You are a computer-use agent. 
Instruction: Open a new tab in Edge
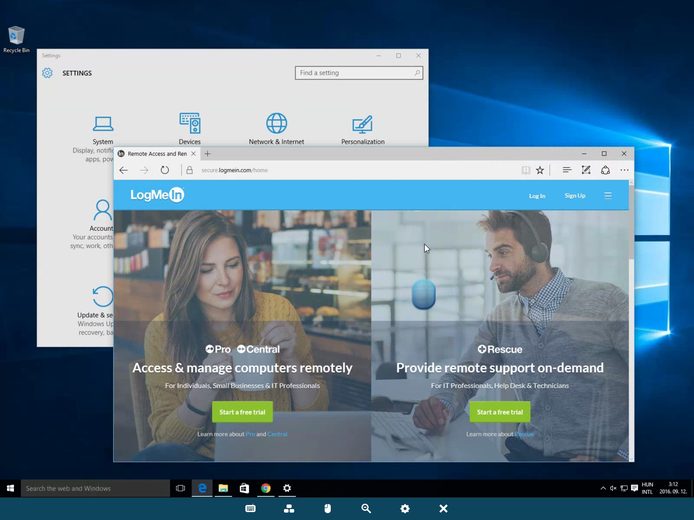207,154
